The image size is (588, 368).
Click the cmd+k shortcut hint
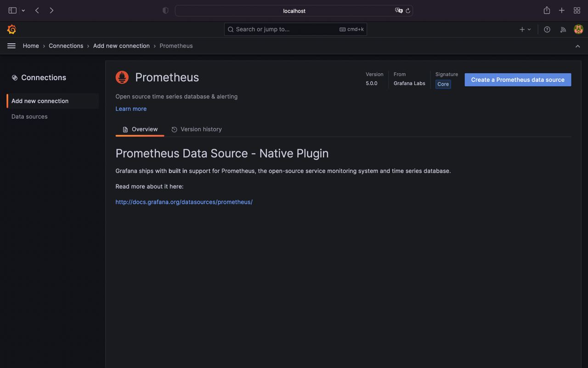352,29
